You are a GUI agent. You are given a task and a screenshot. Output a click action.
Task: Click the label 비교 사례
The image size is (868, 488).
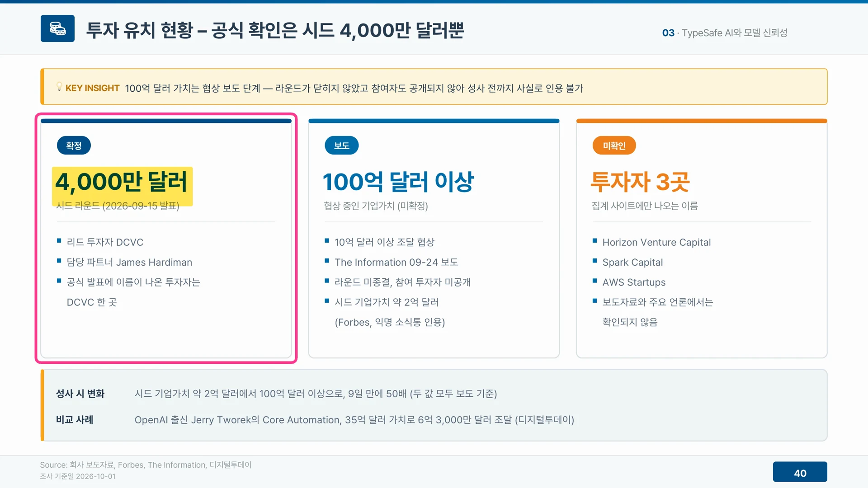75,420
